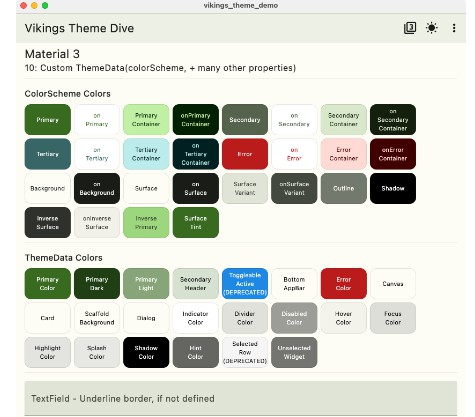Viewport: 475px width, 417px height.
Task: Select the Disabled Color swatch
Action: click(294, 318)
